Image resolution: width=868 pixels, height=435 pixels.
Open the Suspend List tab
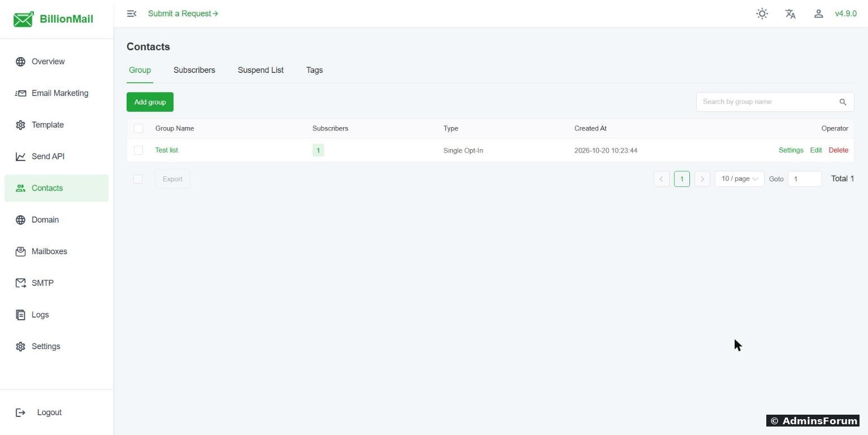261,70
